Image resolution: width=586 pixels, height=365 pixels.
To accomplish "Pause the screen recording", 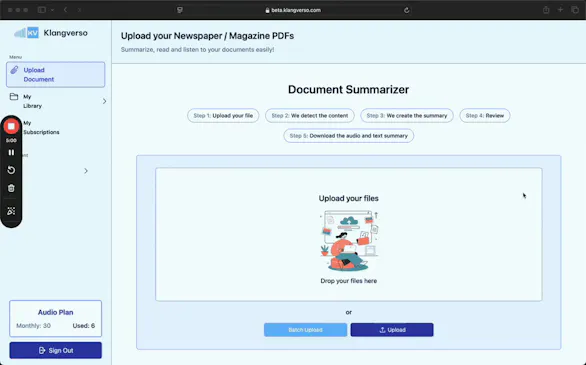I will point(11,152).
